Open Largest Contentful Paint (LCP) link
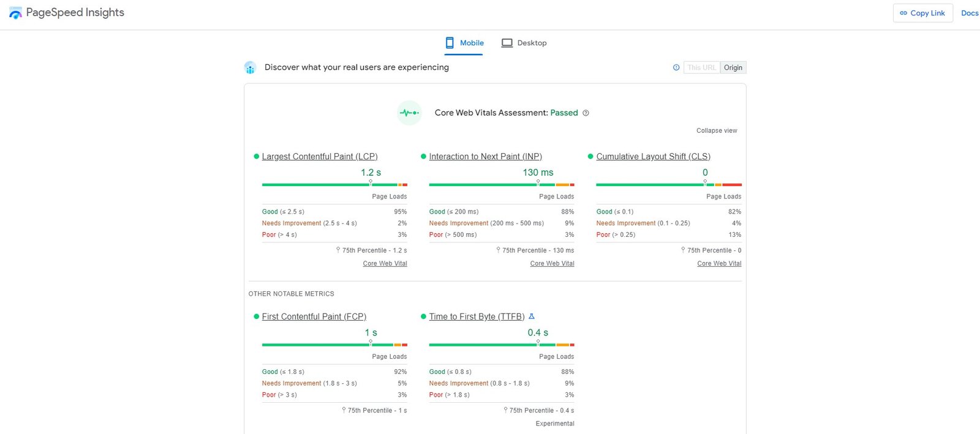 point(319,157)
